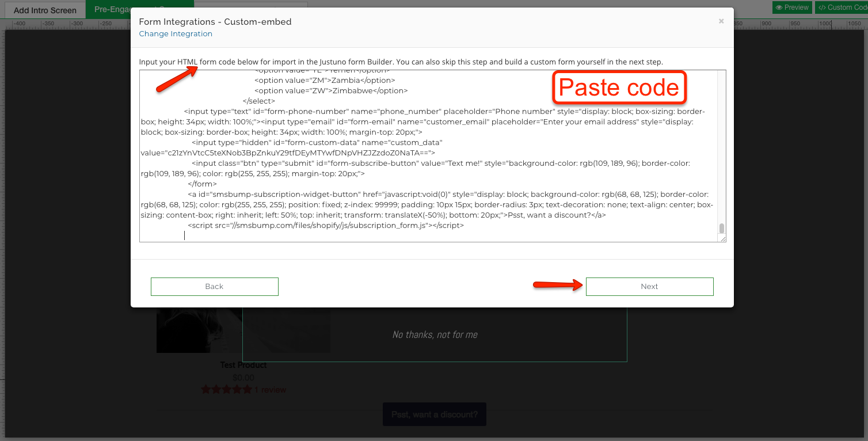This screenshot has width=868, height=441.
Task: Click the 'Test Product' title
Action: tap(243, 365)
